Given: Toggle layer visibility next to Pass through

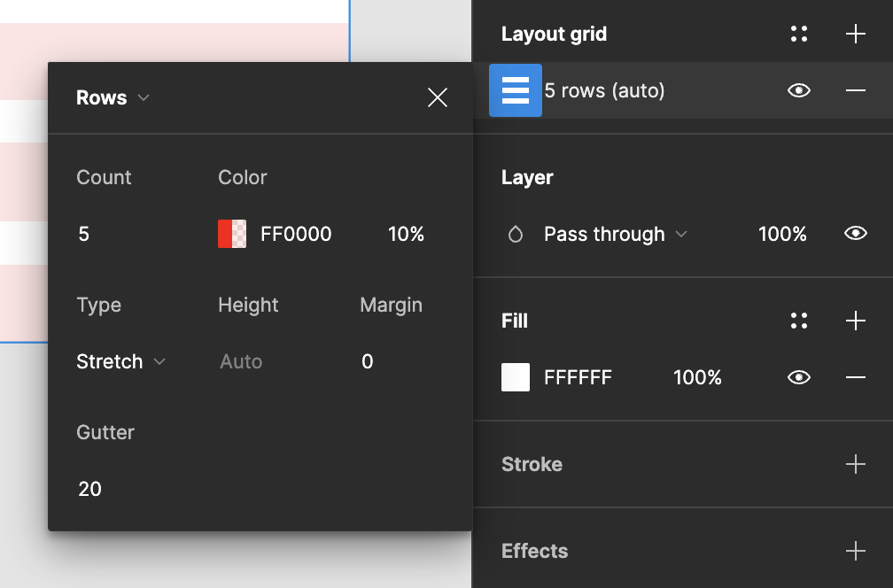Looking at the screenshot, I should click(x=855, y=233).
